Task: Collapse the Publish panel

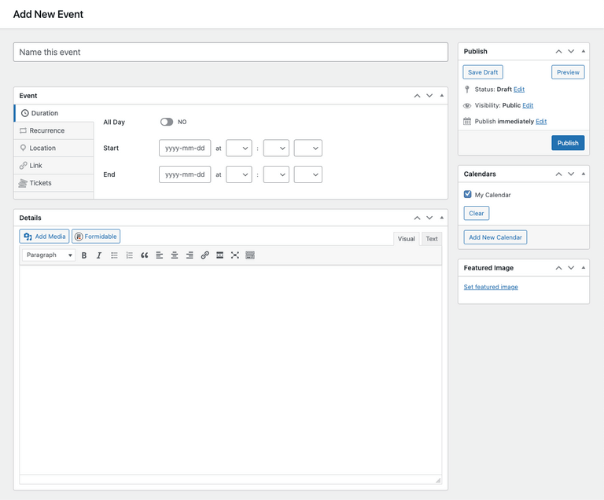Action: coord(583,51)
